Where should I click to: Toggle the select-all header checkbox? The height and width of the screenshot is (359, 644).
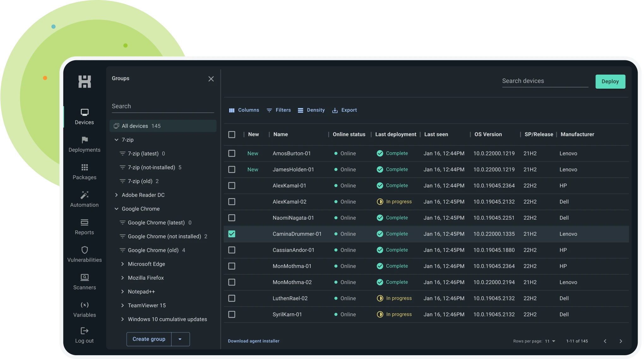coord(232,134)
